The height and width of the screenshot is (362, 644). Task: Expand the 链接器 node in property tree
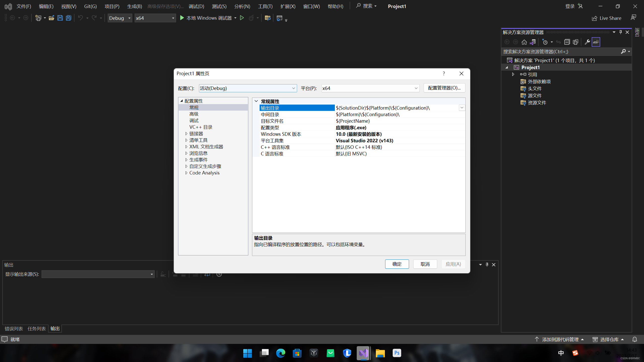186,133
